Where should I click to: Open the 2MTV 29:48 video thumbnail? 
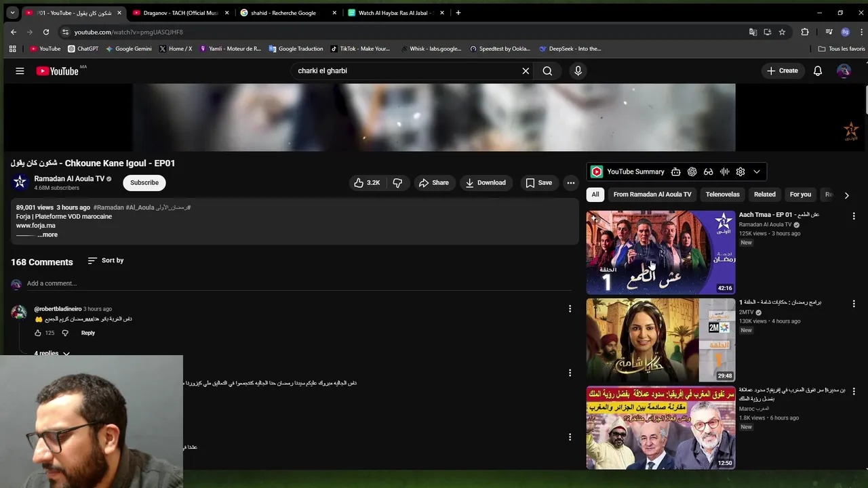[x=660, y=340]
